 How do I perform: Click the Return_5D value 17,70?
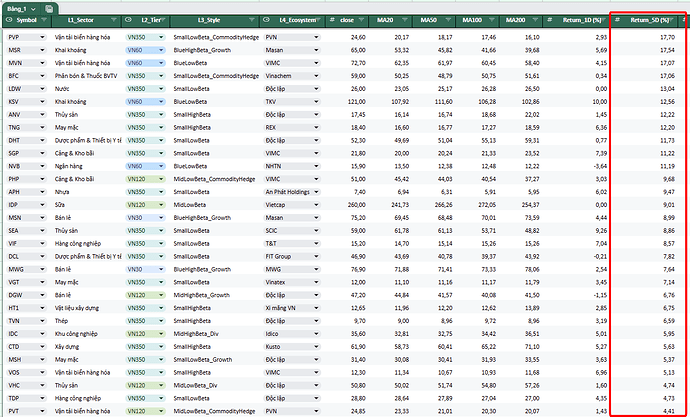[x=667, y=37]
